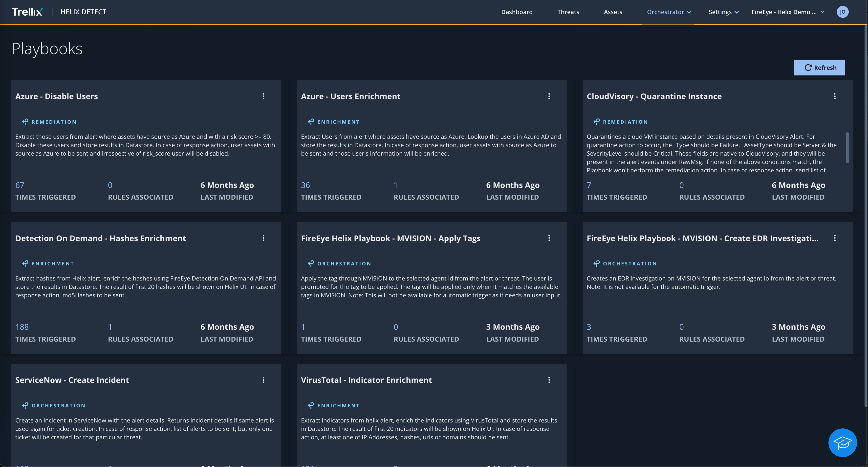
Task: Click the Remediation icon on Azure - Disable Users
Action: click(25, 122)
